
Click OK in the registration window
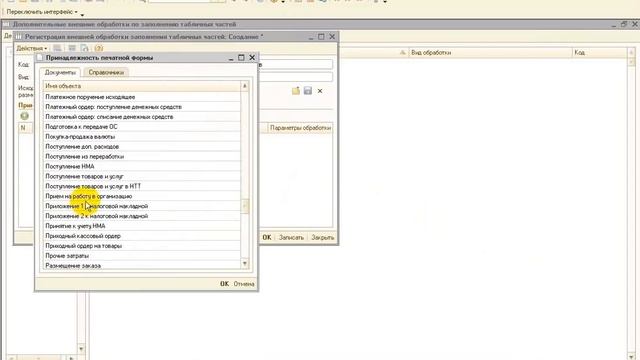coord(267,237)
